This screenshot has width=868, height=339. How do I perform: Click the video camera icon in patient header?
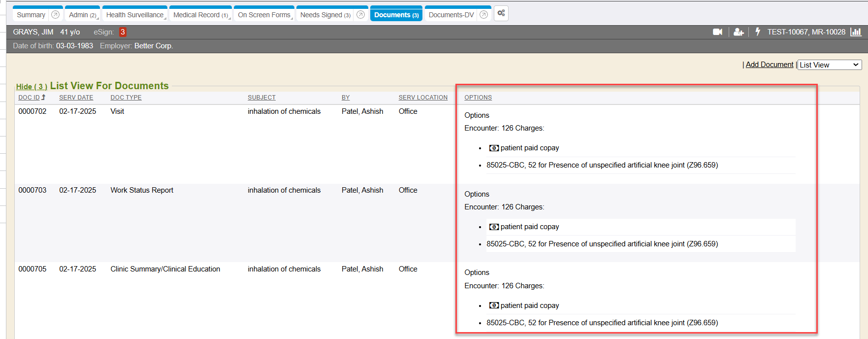(x=717, y=32)
